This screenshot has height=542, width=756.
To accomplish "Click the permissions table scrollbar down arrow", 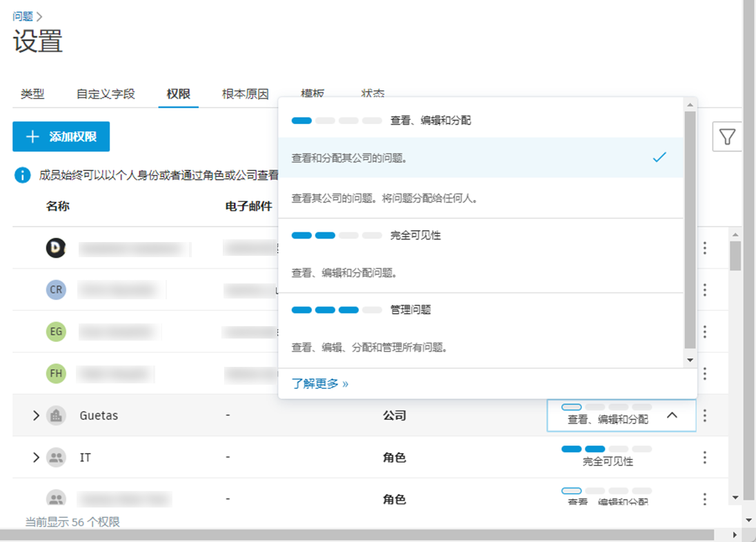I will click(735, 498).
